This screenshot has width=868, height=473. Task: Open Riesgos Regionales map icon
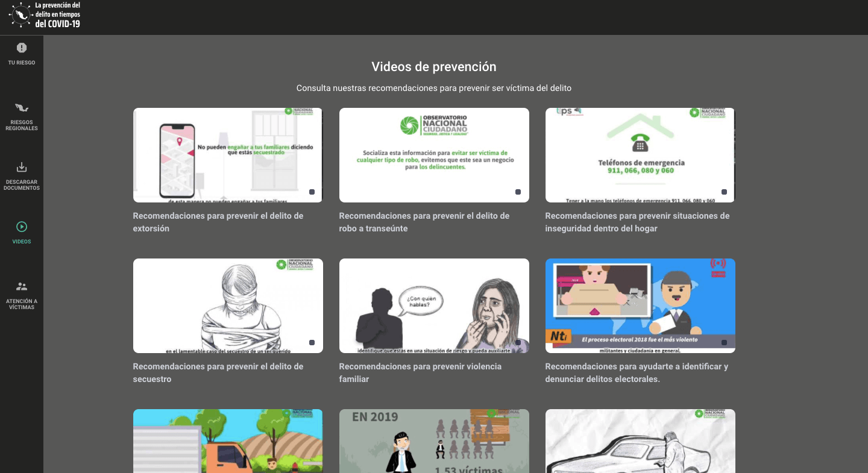[22, 108]
